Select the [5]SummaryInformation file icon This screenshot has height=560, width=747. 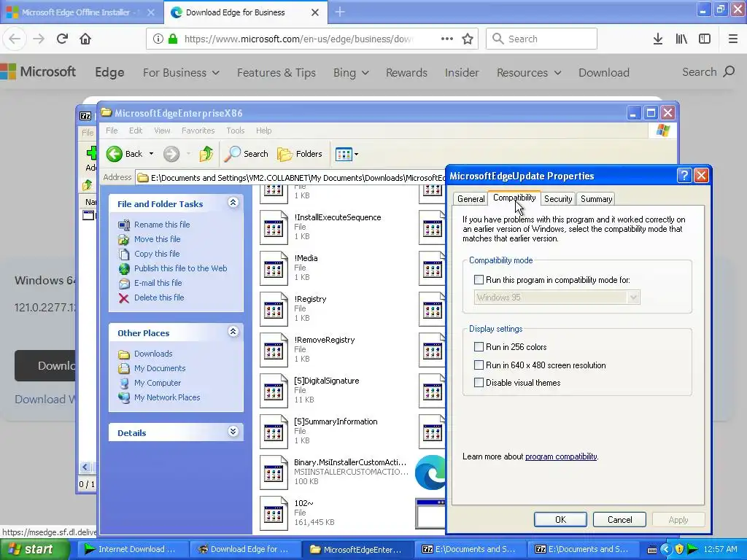click(274, 432)
